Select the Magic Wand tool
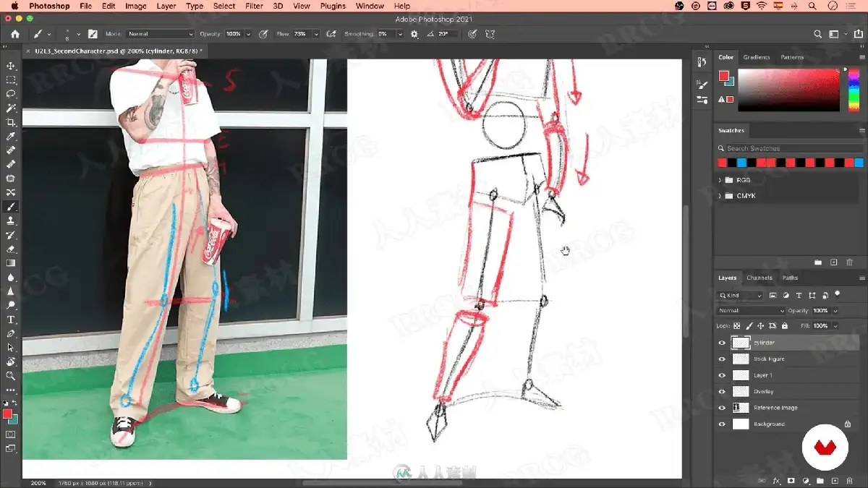 click(x=11, y=108)
